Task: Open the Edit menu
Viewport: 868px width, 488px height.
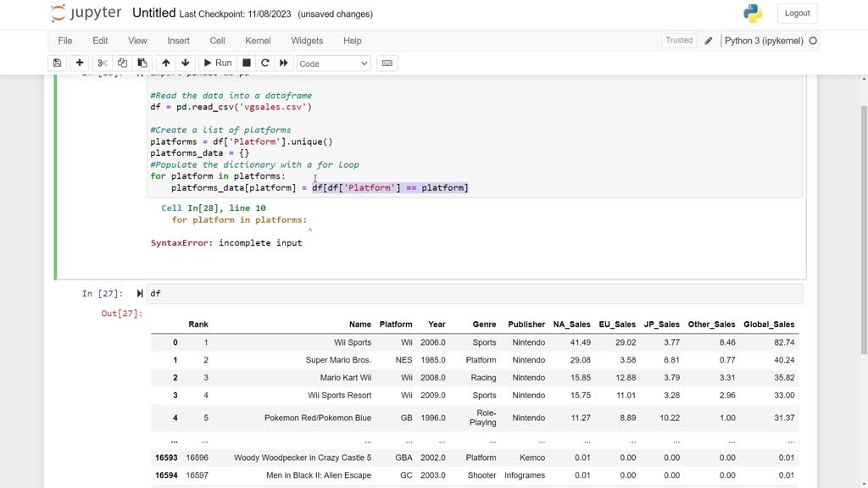Action: click(x=100, y=41)
